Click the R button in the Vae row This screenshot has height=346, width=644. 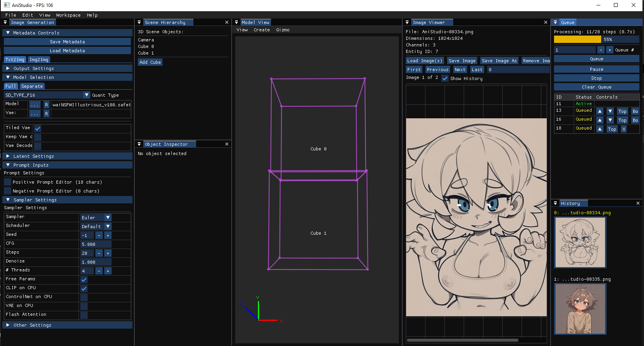46,114
